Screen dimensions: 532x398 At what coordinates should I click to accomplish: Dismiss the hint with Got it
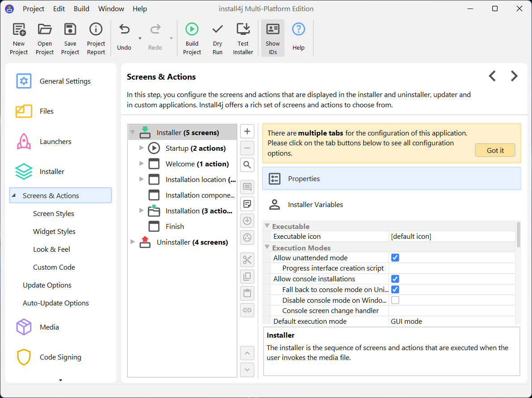coord(495,150)
